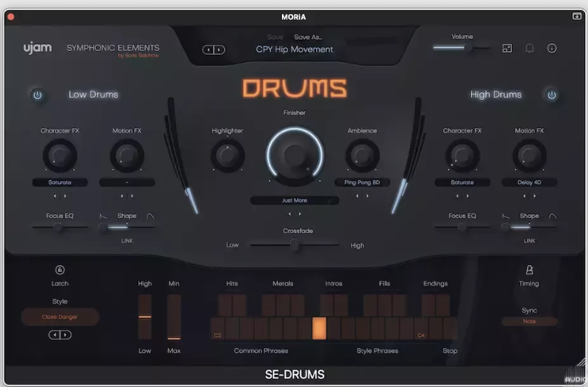This screenshot has height=387, width=588.
Task: Click the High Drums Shape arc curve icon
Action: pos(553,216)
